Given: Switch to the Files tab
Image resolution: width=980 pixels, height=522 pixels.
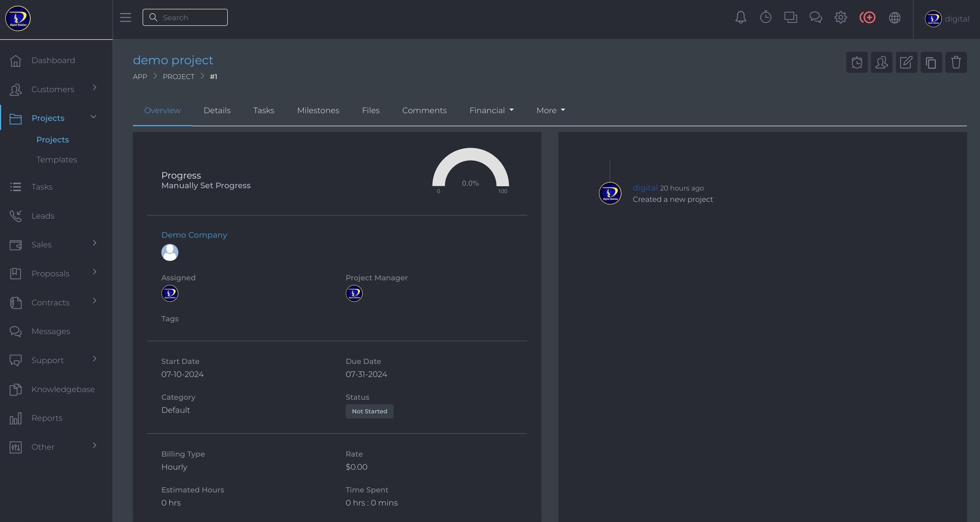Looking at the screenshot, I should 370,110.
